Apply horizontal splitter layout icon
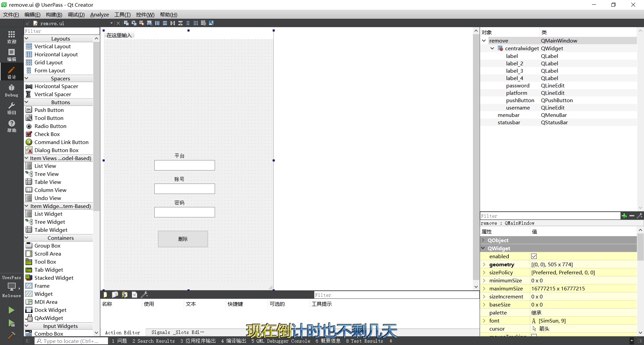 172,23
